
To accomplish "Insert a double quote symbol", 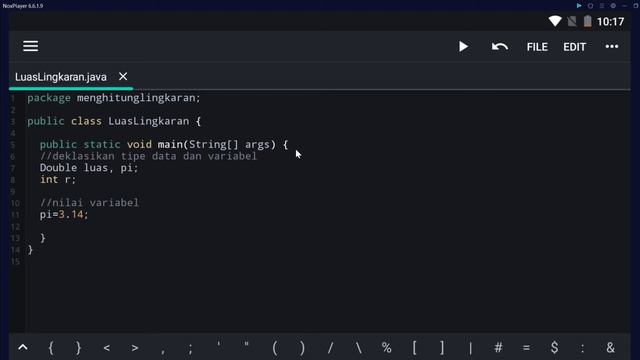I will pos(247,345).
